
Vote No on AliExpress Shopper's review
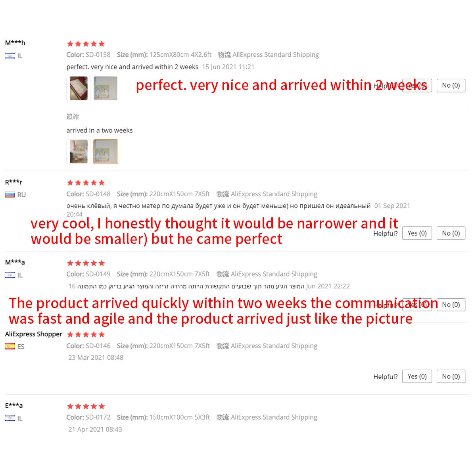tap(451, 376)
